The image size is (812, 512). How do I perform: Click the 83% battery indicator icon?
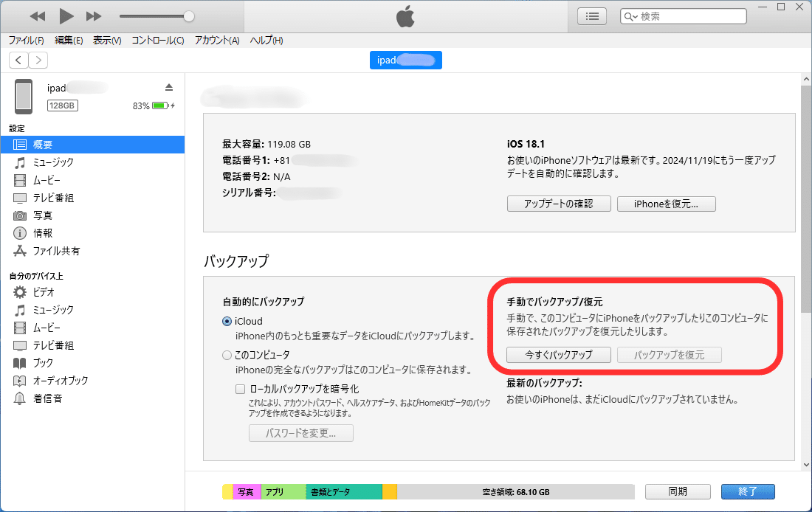[160, 105]
